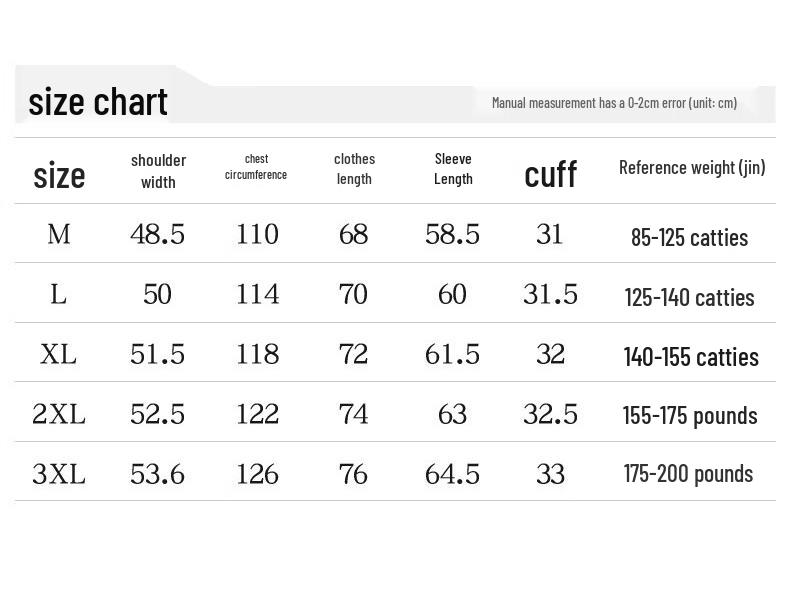
Task: Click the XL size row label
Action: [59, 354]
